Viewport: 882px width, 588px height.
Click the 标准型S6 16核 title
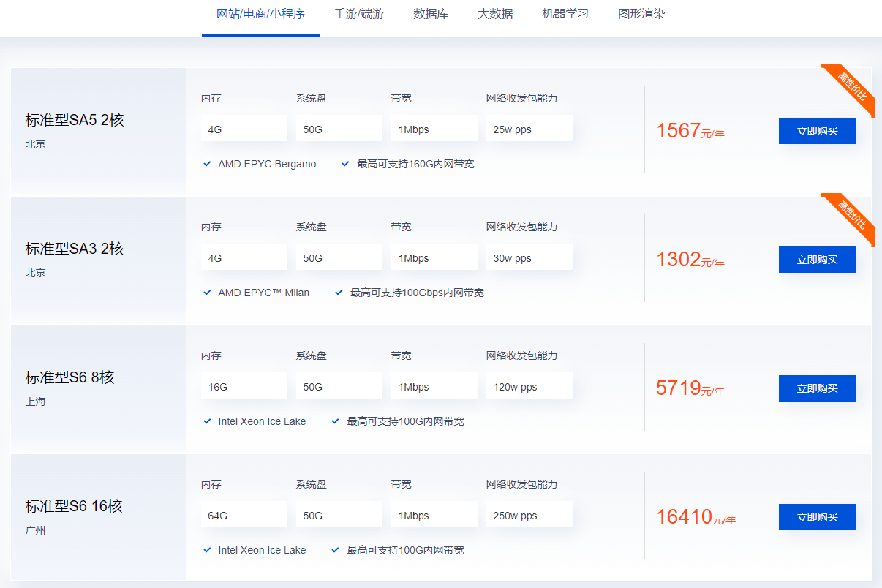pyautogui.click(x=74, y=506)
